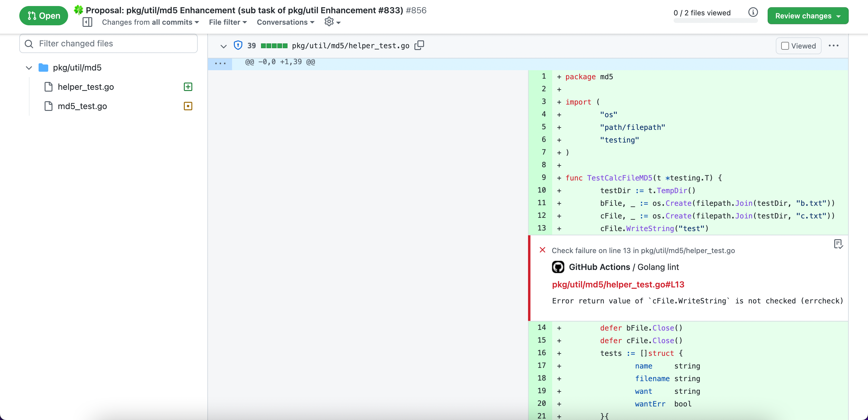Click line number 13 in the diff
Viewport: 868px width, 420px height.
(x=542, y=228)
